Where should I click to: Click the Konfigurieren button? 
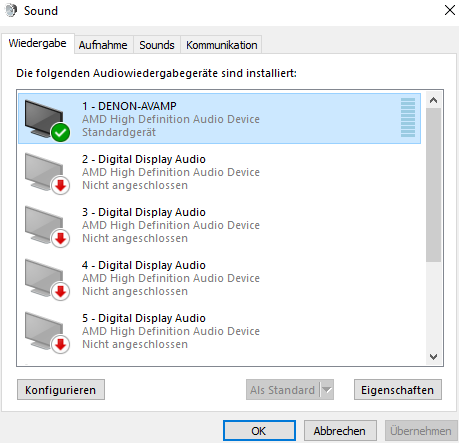(x=61, y=390)
